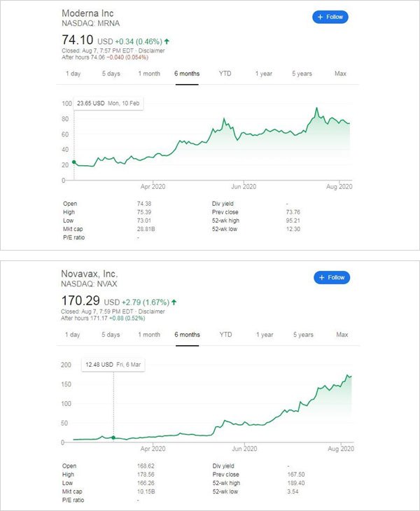
Task: Select 1 day range on Moderna chart
Action: [73, 73]
